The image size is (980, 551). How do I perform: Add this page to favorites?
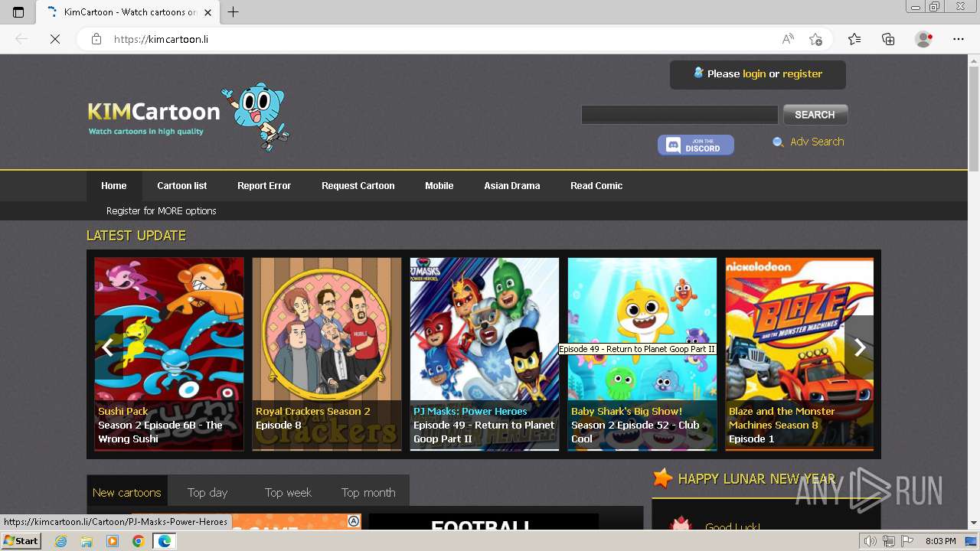815,39
